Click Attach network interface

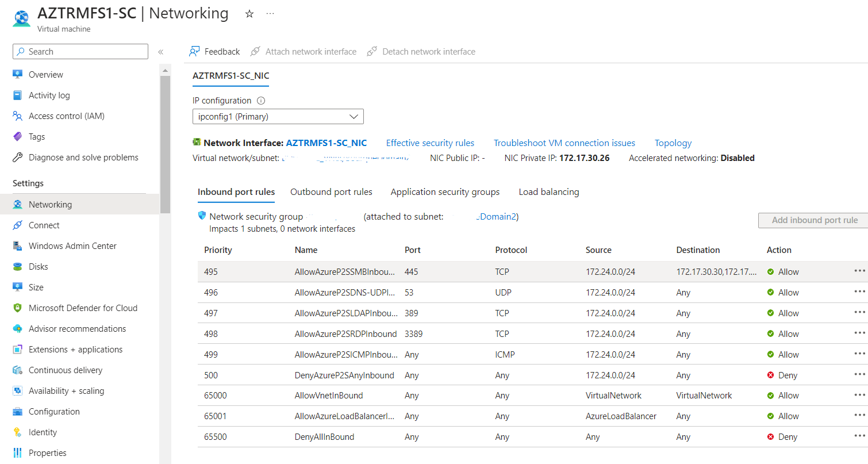point(304,52)
